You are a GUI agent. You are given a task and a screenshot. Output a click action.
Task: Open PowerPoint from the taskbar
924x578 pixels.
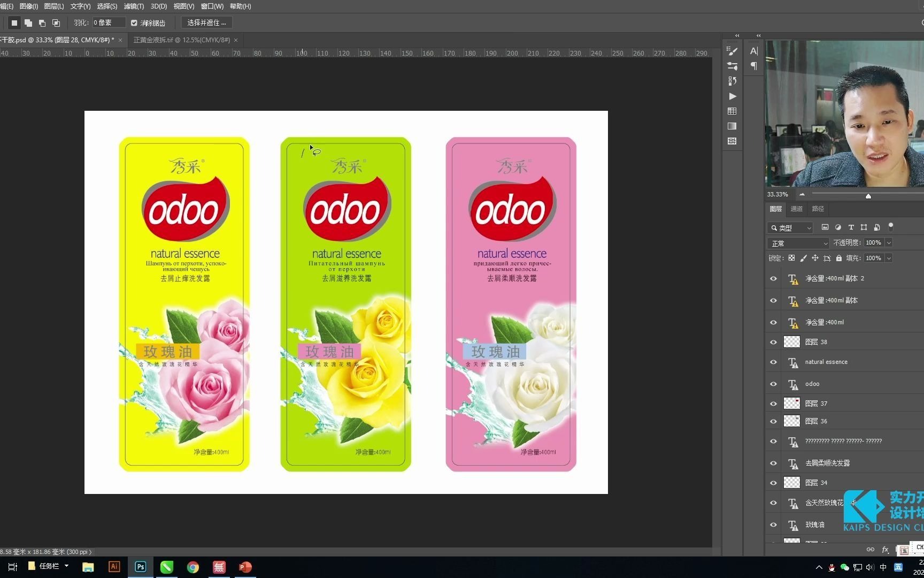click(245, 567)
